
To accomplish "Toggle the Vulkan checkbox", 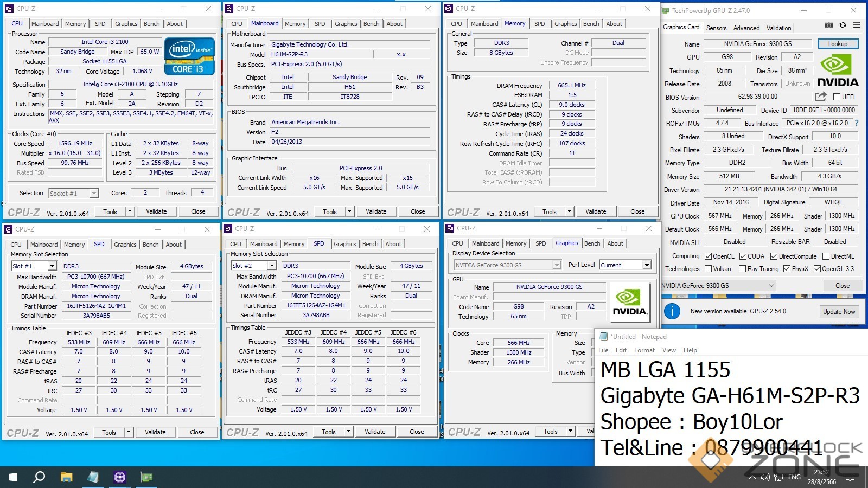I will pyautogui.click(x=708, y=269).
